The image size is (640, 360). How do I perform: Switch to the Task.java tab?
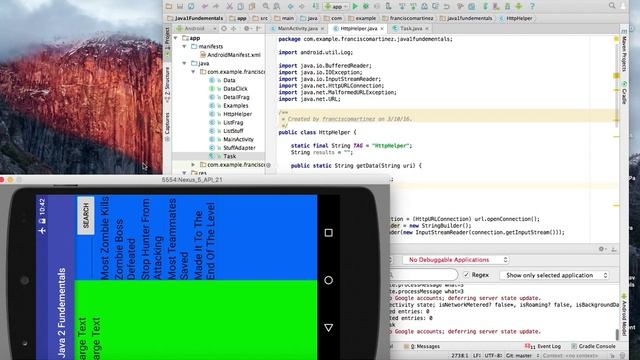pyautogui.click(x=410, y=29)
